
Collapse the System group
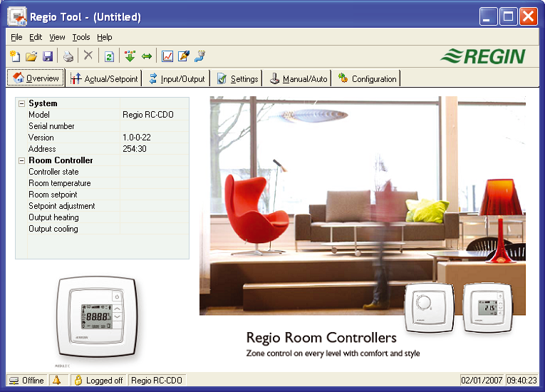(21, 103)
